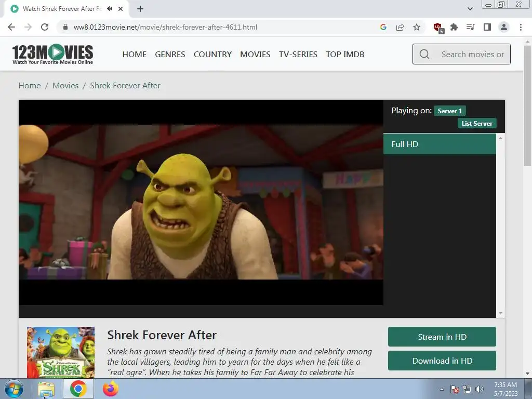Click the Shrek Forever After title heading
The image size is (532, 399).
162,335
